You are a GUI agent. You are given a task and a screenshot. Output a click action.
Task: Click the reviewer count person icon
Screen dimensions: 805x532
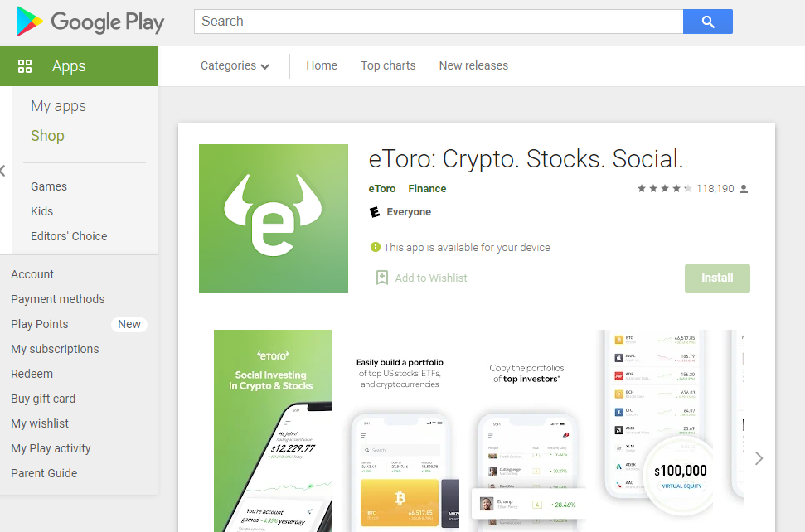click(x=744, y=189)
